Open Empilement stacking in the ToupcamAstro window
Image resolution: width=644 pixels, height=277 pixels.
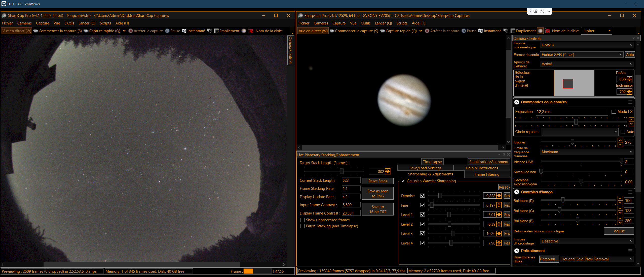[227, 31]
